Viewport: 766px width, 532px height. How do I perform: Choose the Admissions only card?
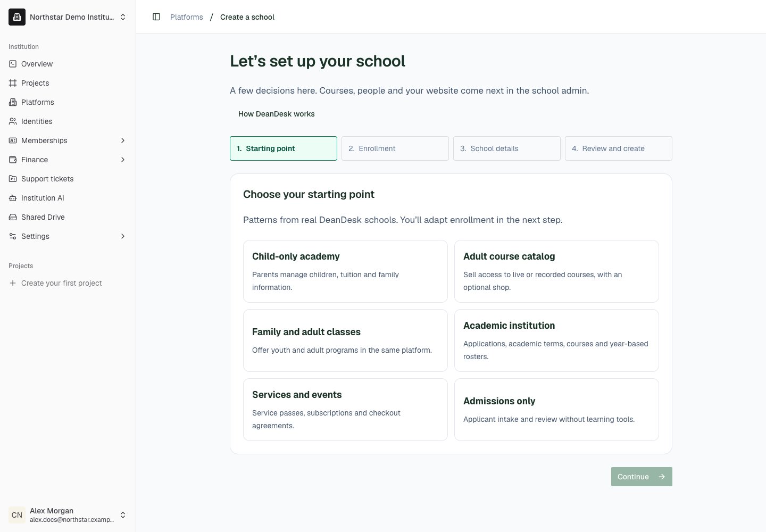(x=556, y=410)
